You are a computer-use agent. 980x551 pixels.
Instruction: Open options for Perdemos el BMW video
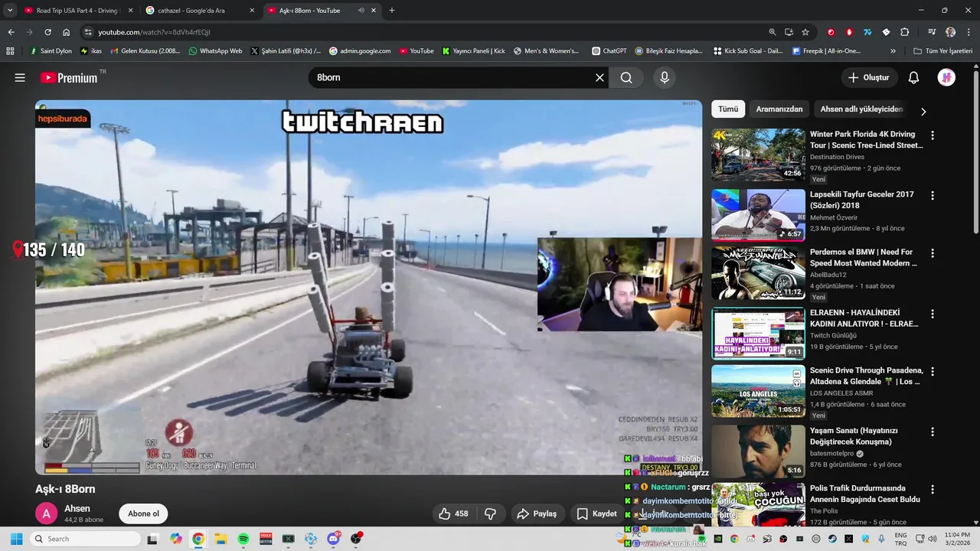(933, 253)
